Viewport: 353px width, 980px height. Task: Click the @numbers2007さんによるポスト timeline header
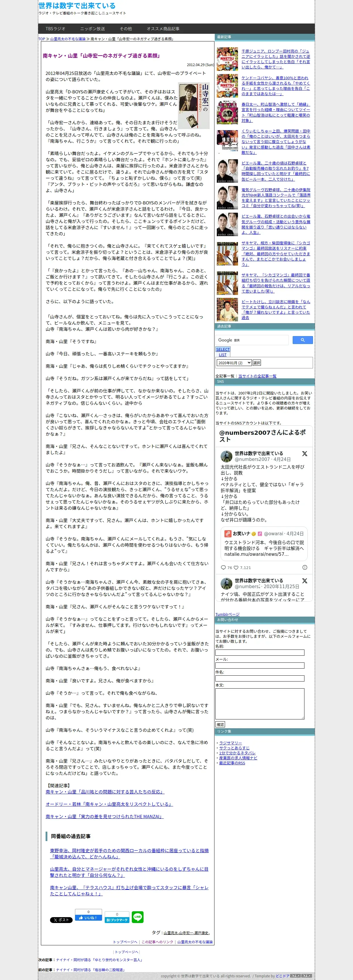click(x=262, y=436)
